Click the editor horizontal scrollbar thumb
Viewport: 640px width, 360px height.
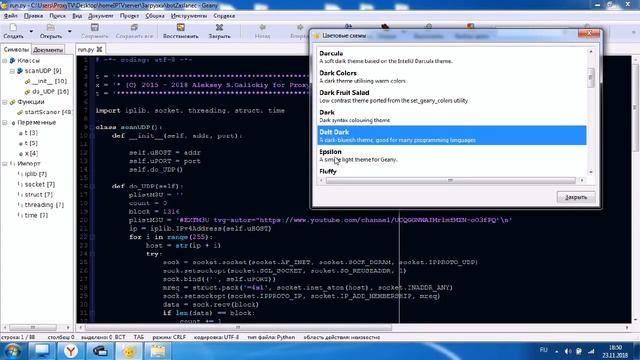pos(238,327)
